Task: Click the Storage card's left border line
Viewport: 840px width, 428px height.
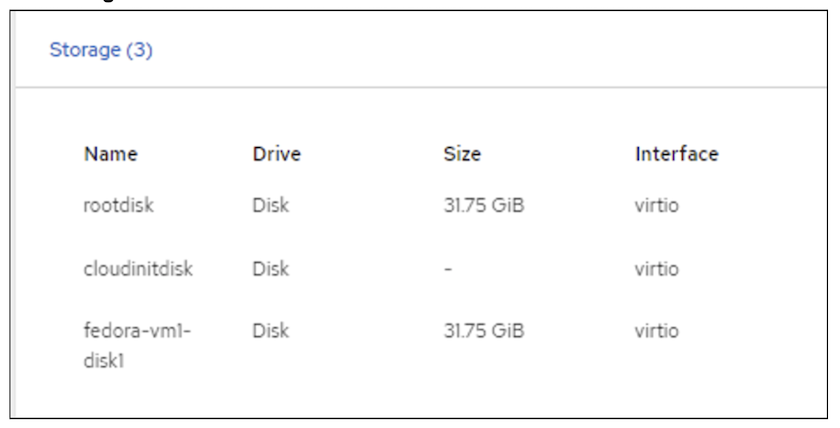Action: [15, 250]
